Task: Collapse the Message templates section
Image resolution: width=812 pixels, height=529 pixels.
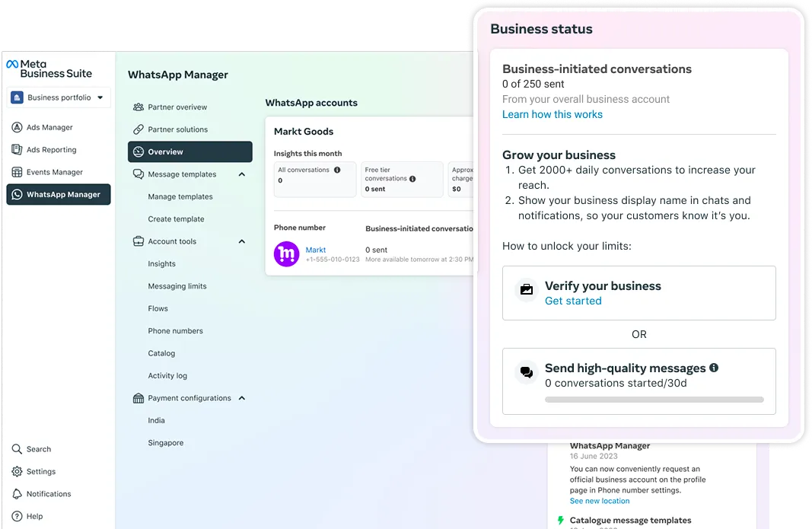Action: pos(242,174)
